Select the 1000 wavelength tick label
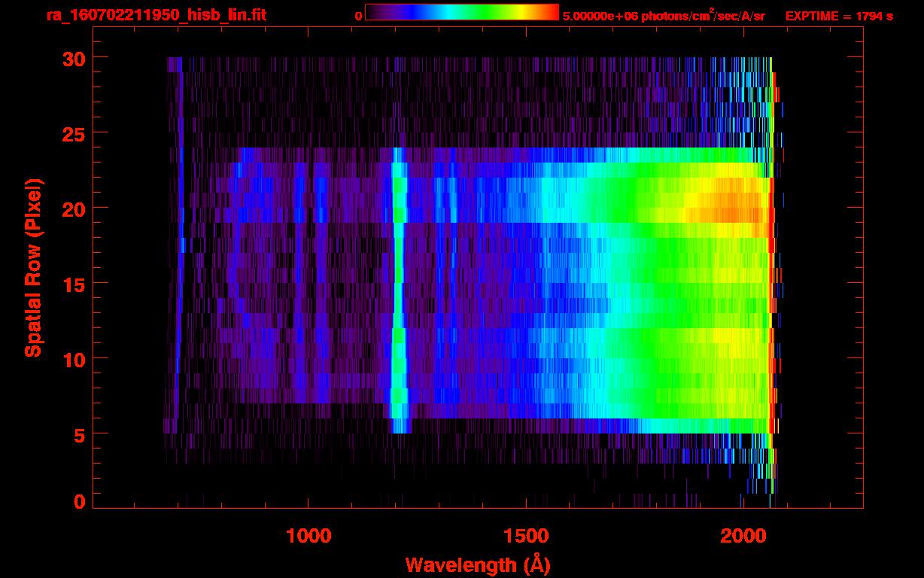This screenshot has height=578, width=924. tap(308, 536)
